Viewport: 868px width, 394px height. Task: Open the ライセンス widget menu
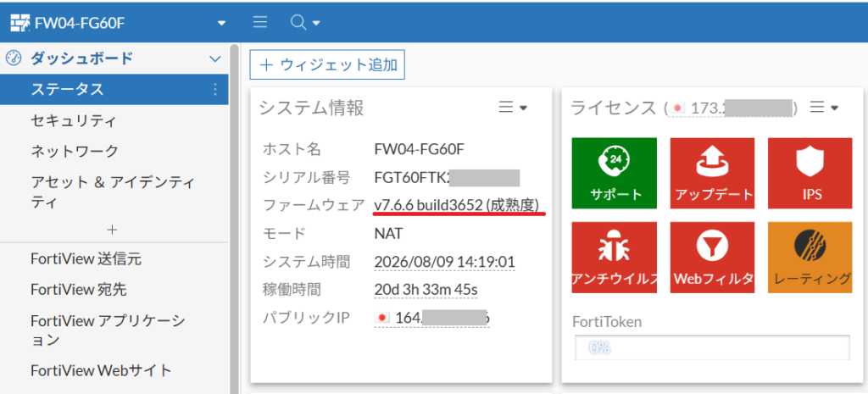824,108
